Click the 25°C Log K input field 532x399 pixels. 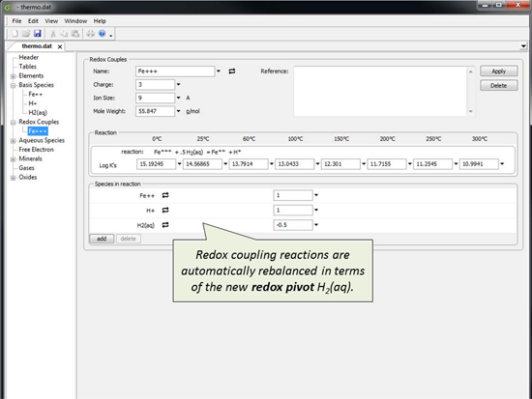click(x=202, y=164)
